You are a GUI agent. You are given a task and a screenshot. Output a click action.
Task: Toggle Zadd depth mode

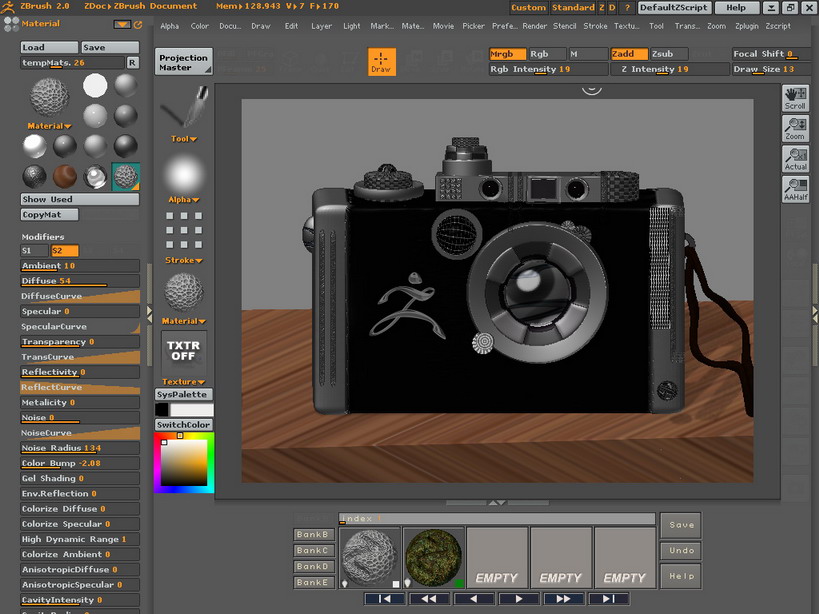click(629, 54)
